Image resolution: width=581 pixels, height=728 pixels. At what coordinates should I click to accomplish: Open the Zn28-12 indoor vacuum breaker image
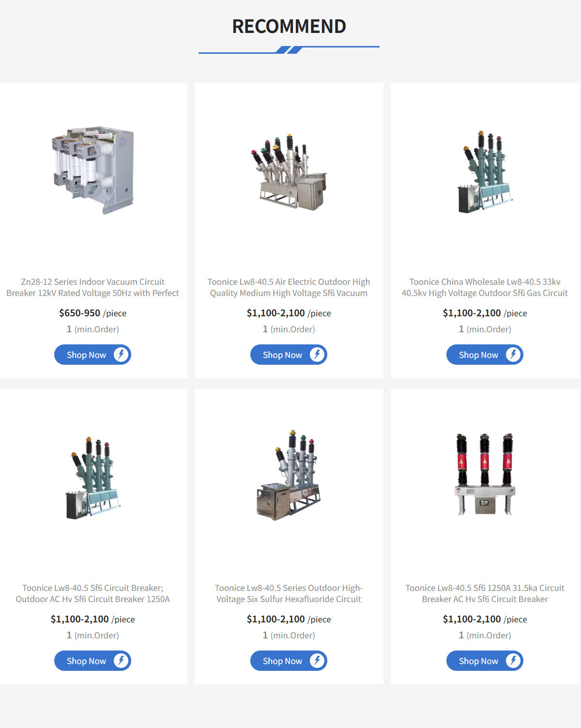(93, 170)
